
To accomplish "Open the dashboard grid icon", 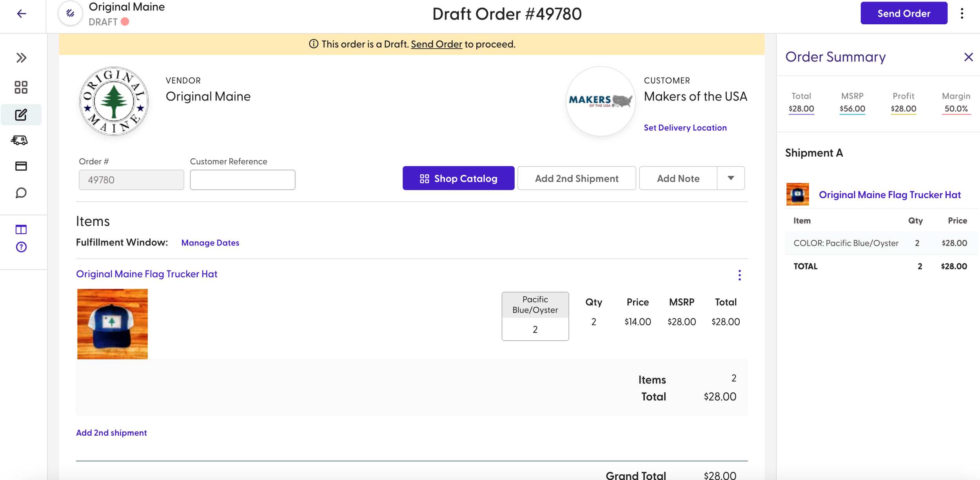I will click(x=21, y=87).
